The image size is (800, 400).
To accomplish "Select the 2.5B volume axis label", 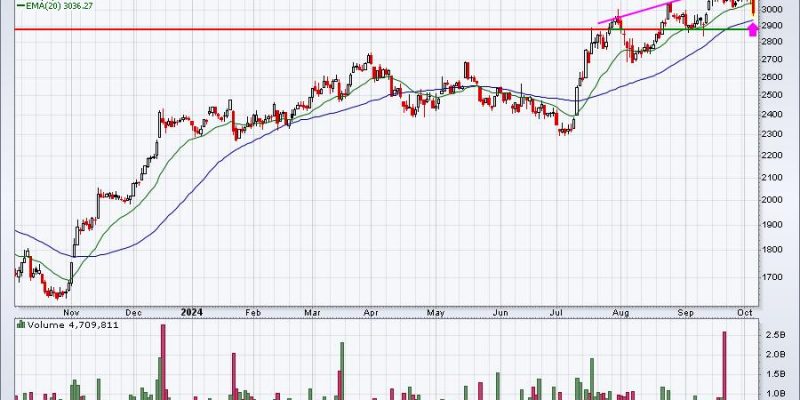I will coord(775,335).
